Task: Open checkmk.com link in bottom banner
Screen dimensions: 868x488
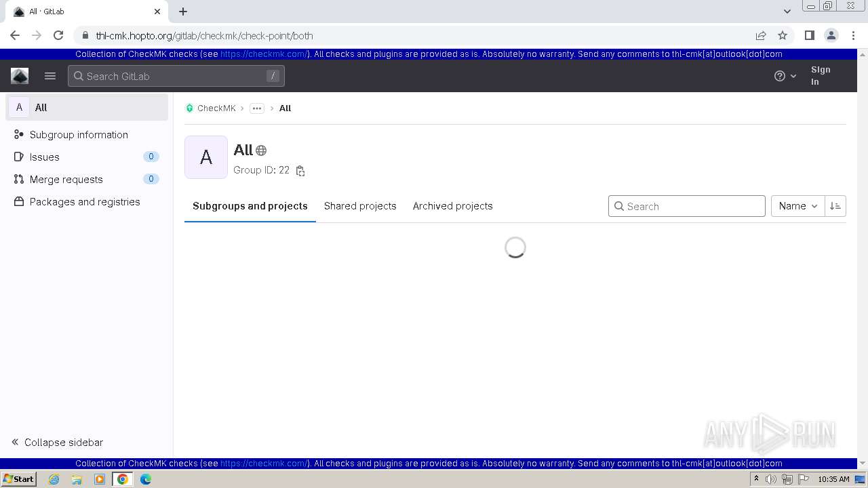Action: [x=264, y=464]
